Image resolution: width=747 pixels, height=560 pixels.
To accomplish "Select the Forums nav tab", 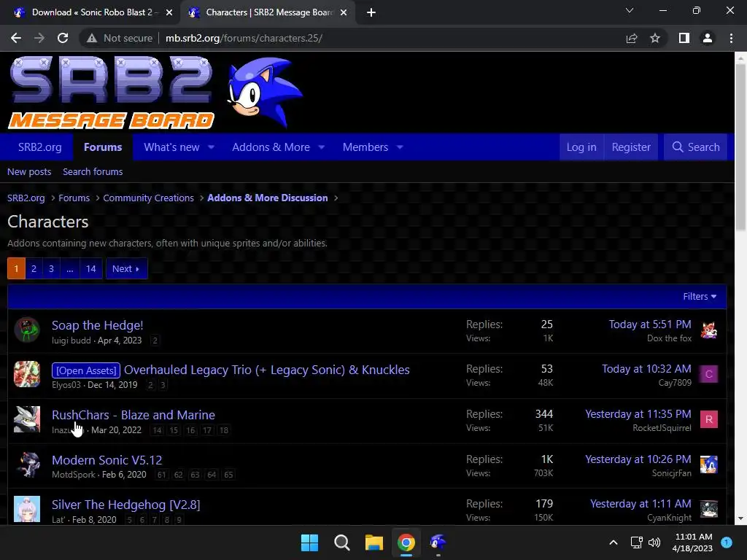I will [x=103, y=147].
